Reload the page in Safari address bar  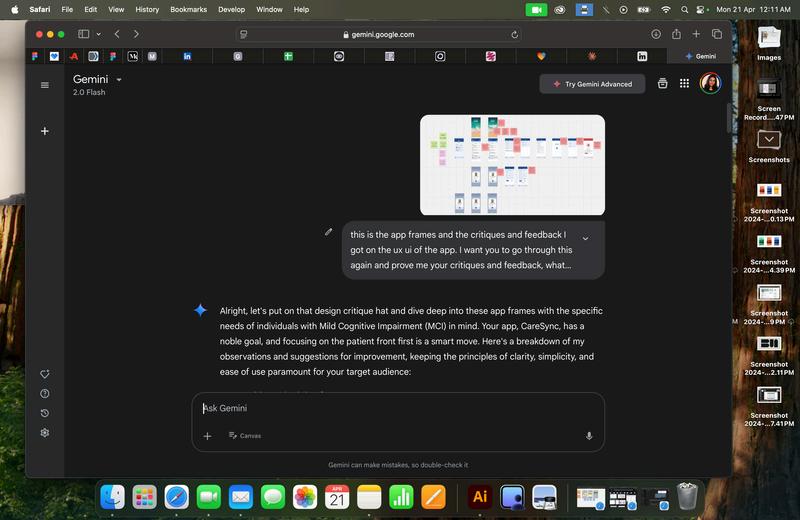tap(514, 35)
